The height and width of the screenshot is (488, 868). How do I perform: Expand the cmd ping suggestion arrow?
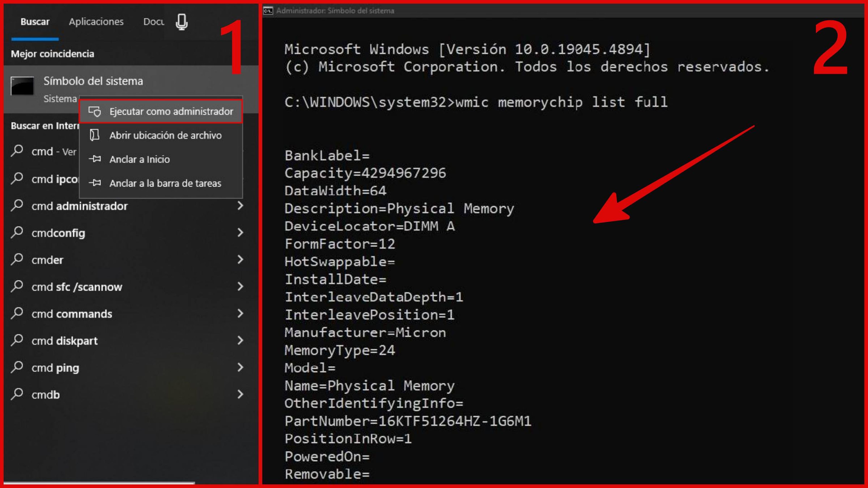[x=240, y=367]
